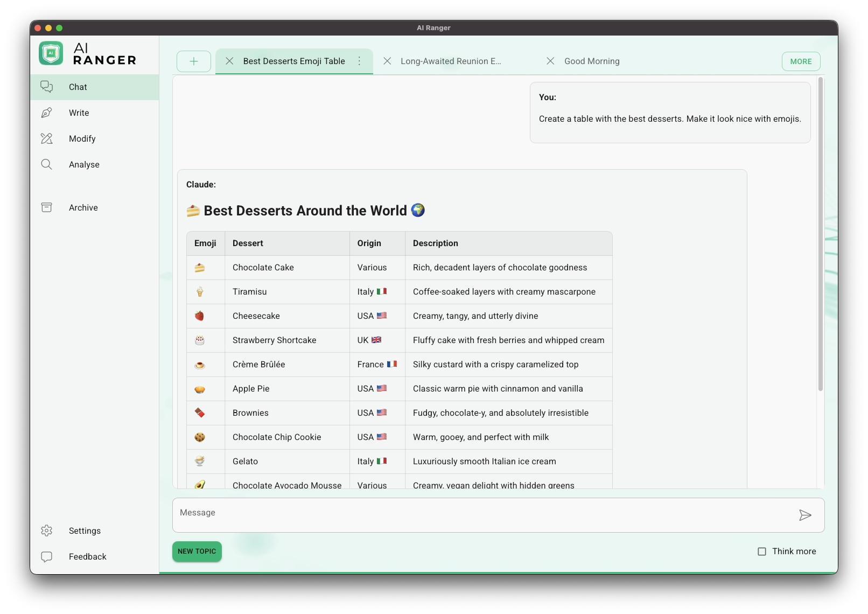Open Feedback in the sidebar
The image size is (868, 614).
tap(95, 557)
